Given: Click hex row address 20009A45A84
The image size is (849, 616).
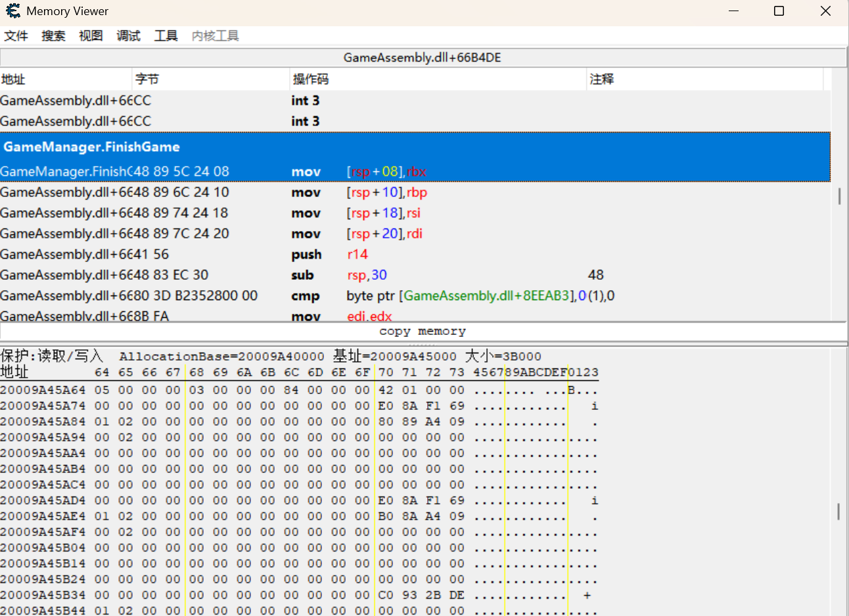Looking at the screenshot, I should click(x=43, y=422).
